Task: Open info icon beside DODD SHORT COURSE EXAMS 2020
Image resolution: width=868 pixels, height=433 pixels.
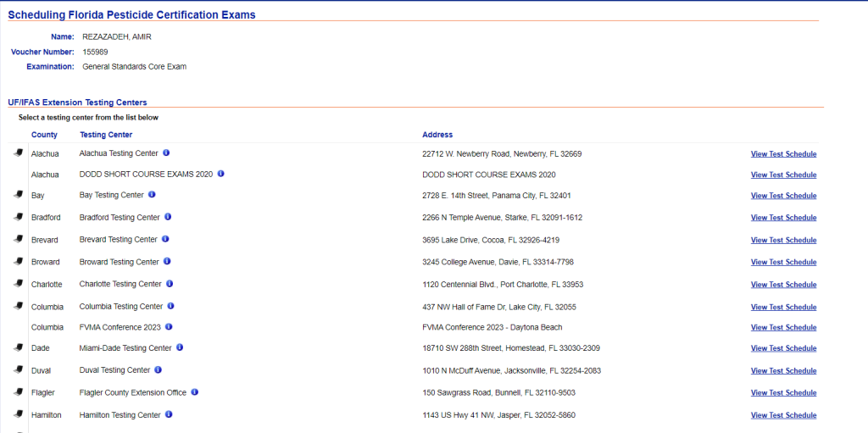Action: (x=220, y=174)
